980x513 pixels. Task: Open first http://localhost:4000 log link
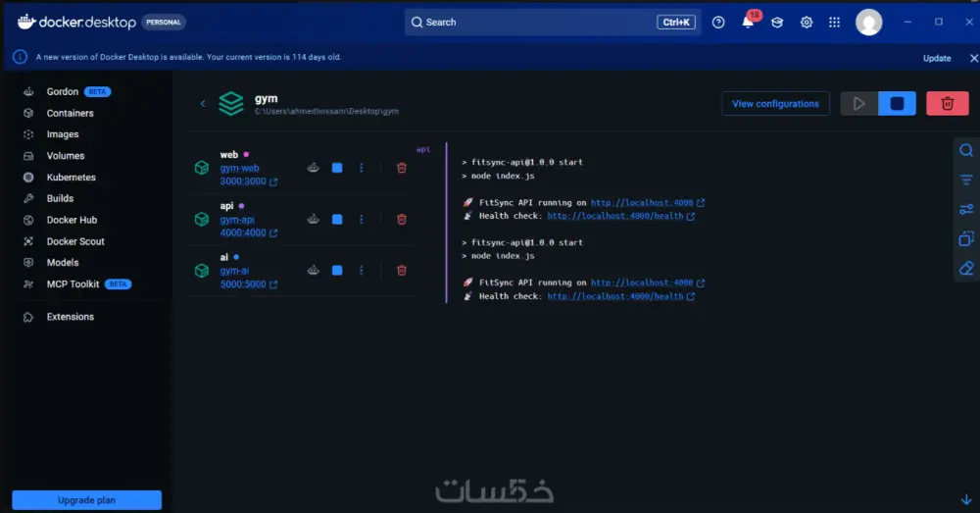tap(648, 203)
